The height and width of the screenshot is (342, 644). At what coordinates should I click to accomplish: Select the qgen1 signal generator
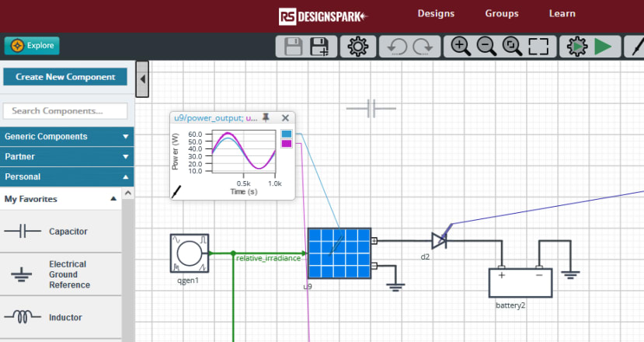tap(190, 253)
